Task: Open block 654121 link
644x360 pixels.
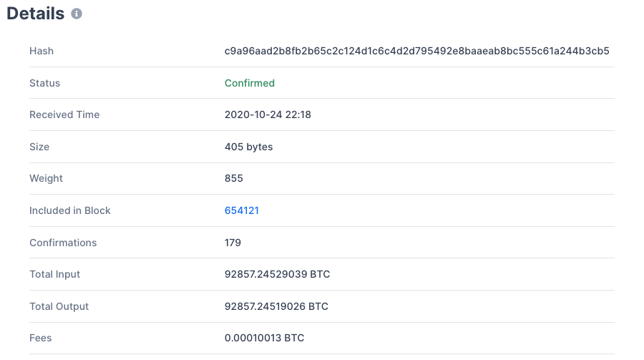Action: point(241,210)
